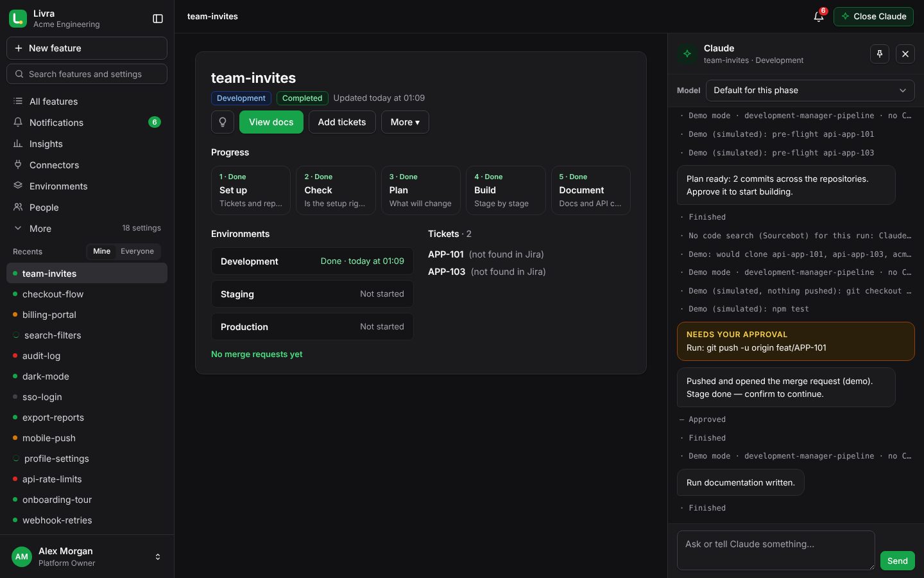Select progress step 4 Build
Image resolution: width=924 pixels, height=578 pixels.
click(506, 190)
